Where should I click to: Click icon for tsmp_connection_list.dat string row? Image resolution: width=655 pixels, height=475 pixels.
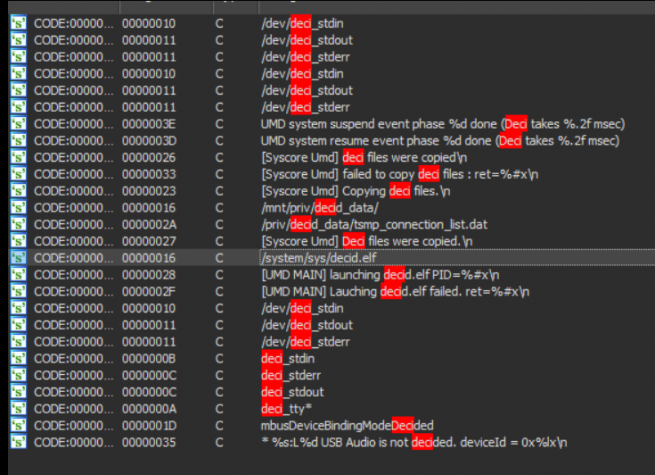tap(17, 224)
